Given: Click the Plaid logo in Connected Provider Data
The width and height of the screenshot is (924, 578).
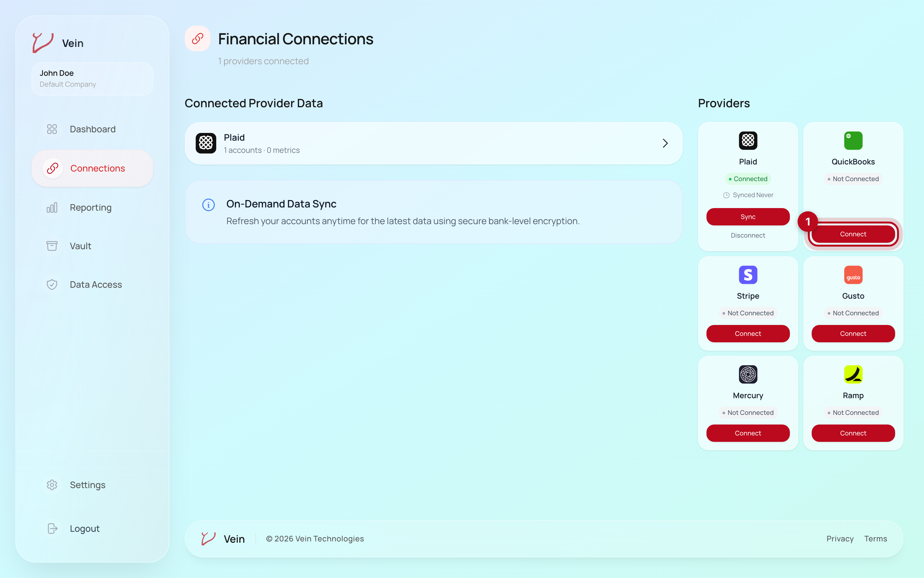Looking at the screenshot, I should (x=206, y=143).
